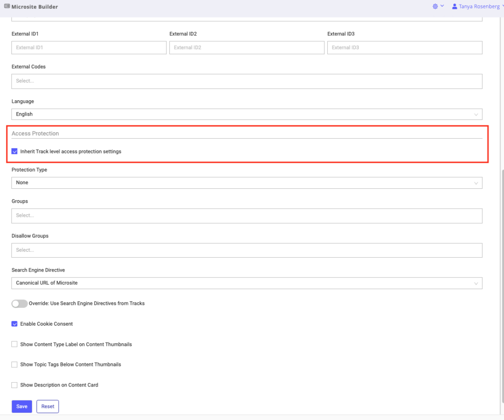
Task: Click the External ID2 input field
Action: tap(247, 48)
